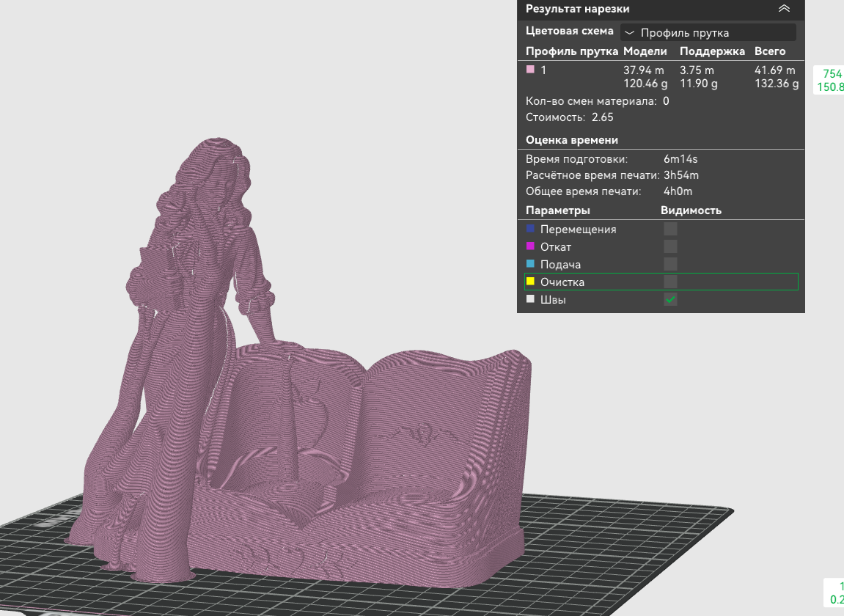Toggle Перемещения visibility checkbox
The image size is (844, 616).
(x=670, y=229)
